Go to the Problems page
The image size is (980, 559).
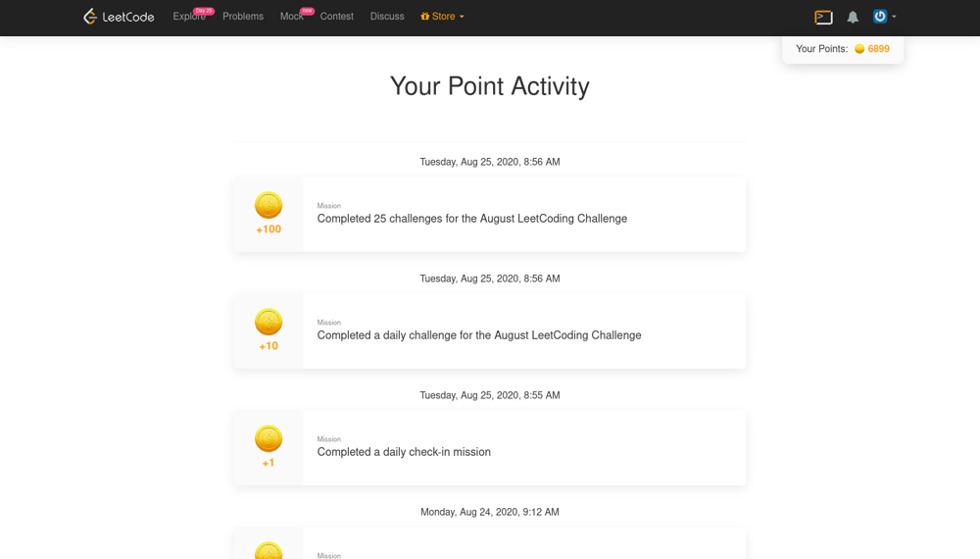243,17
